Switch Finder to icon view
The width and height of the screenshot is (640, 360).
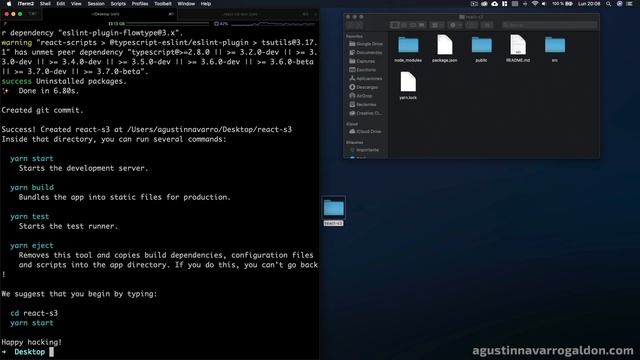point(395,25)
